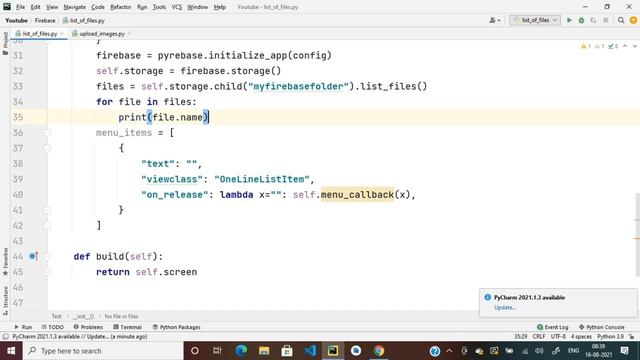Go to next highlighted problem arrow
This screenshot has height=360, width=640.
point(635,46)
